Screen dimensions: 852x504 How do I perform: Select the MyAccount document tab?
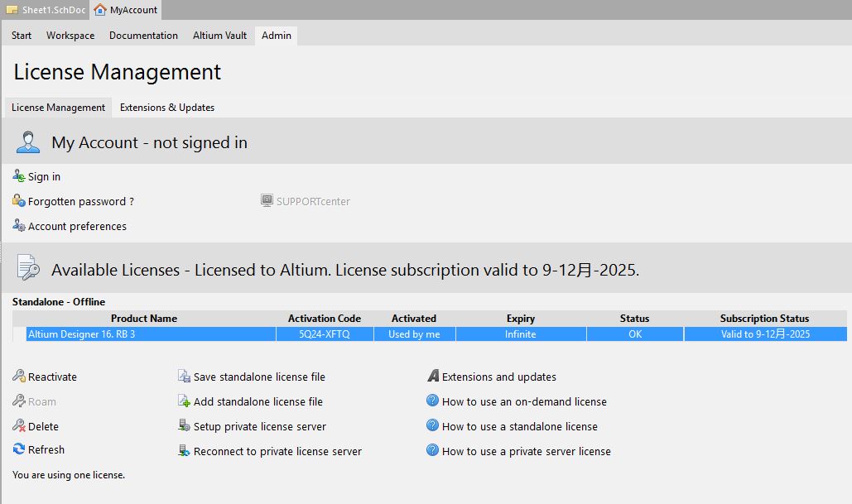click(x=126, y=10)
